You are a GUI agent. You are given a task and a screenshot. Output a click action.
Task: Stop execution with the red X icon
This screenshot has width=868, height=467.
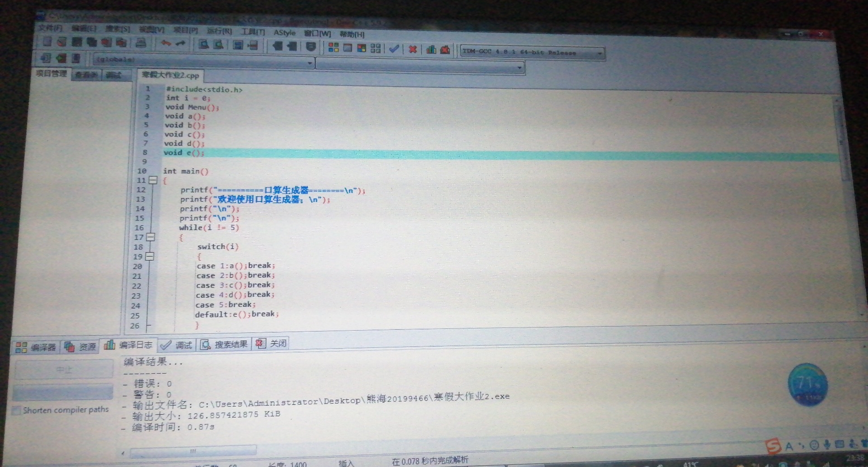(x=413, y=49)
